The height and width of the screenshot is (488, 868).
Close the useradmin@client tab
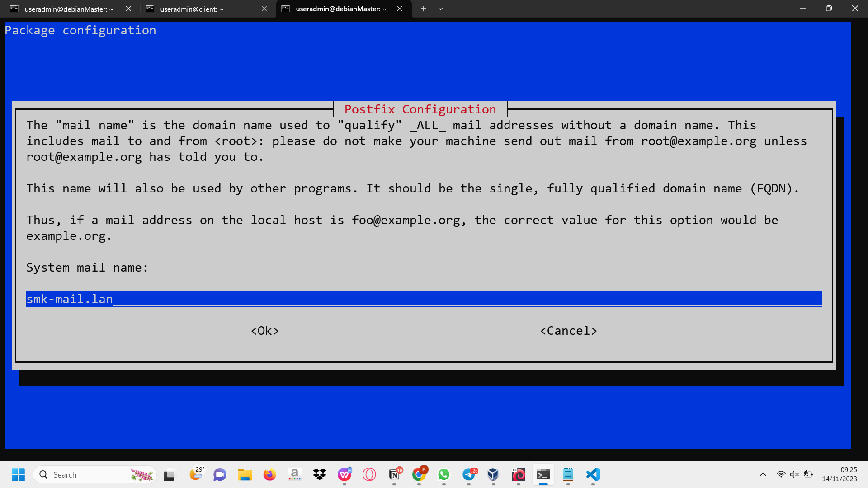tap(264, 9)
